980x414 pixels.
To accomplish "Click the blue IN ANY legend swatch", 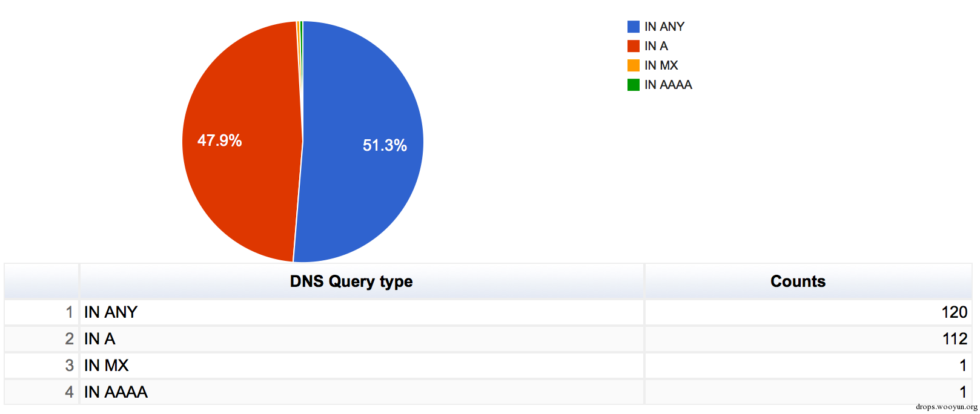I will [633, 27].
